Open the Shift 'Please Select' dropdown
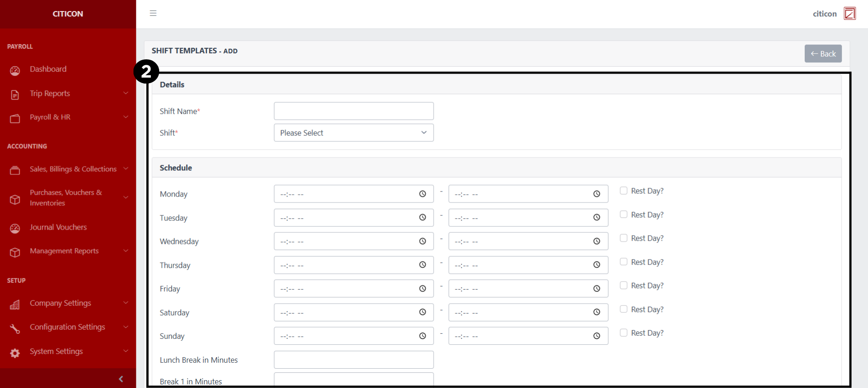Screen dimensions: 868x388 pyautogui.click(x=354, y=133)
